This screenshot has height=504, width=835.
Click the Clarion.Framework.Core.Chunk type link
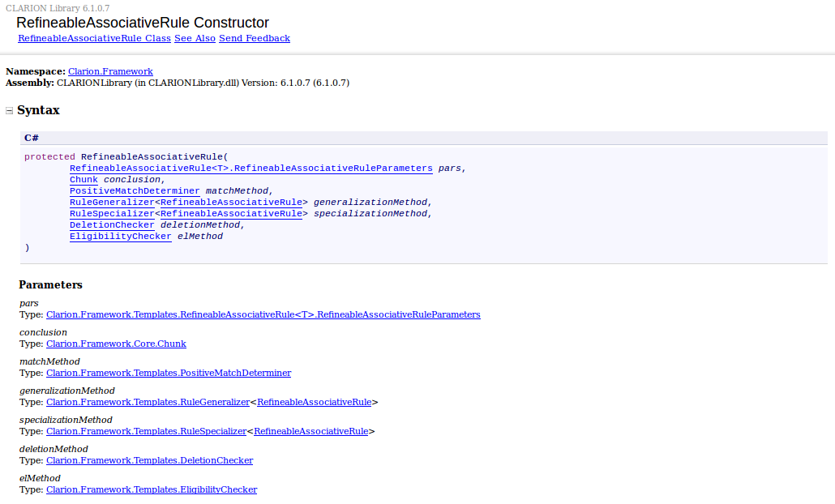116,344
